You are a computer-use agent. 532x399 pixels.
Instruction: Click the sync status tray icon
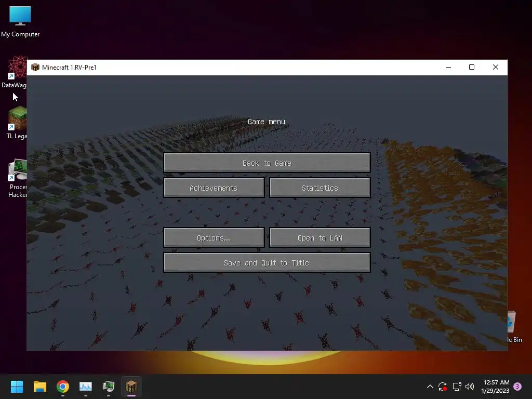coord(443,387)
